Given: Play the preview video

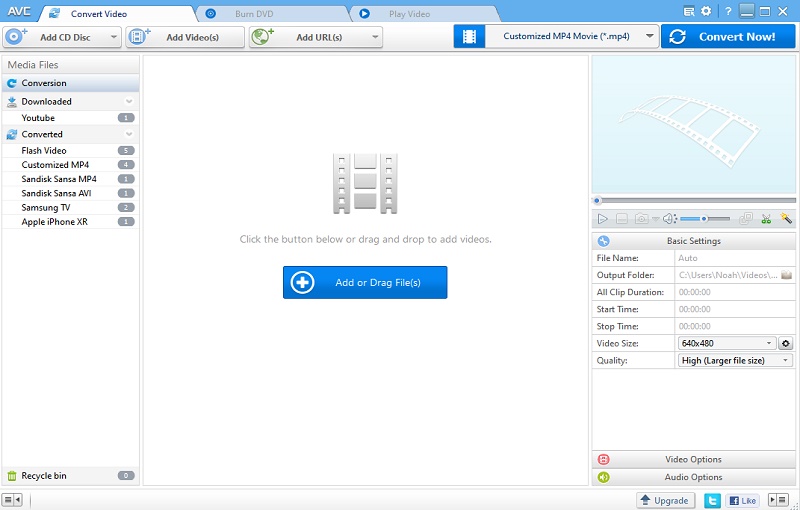Looking at the screenshot, I should [x=603, y=219].
